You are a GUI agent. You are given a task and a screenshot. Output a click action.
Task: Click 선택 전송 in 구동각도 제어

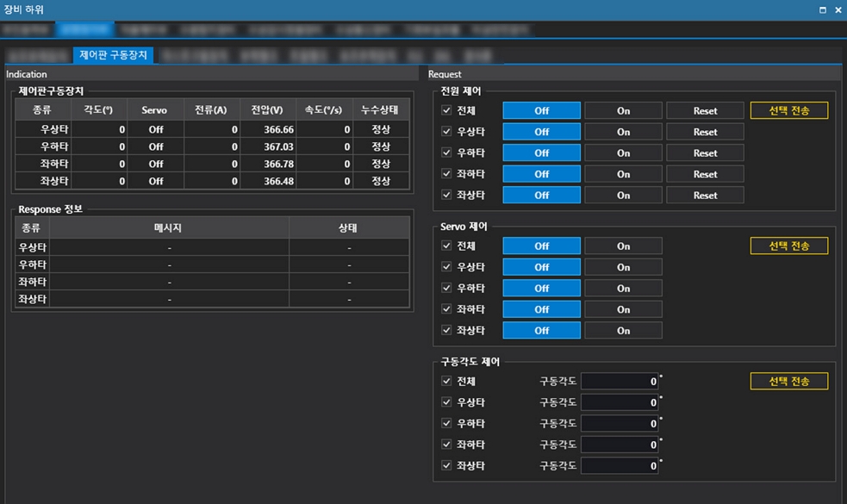789,381
